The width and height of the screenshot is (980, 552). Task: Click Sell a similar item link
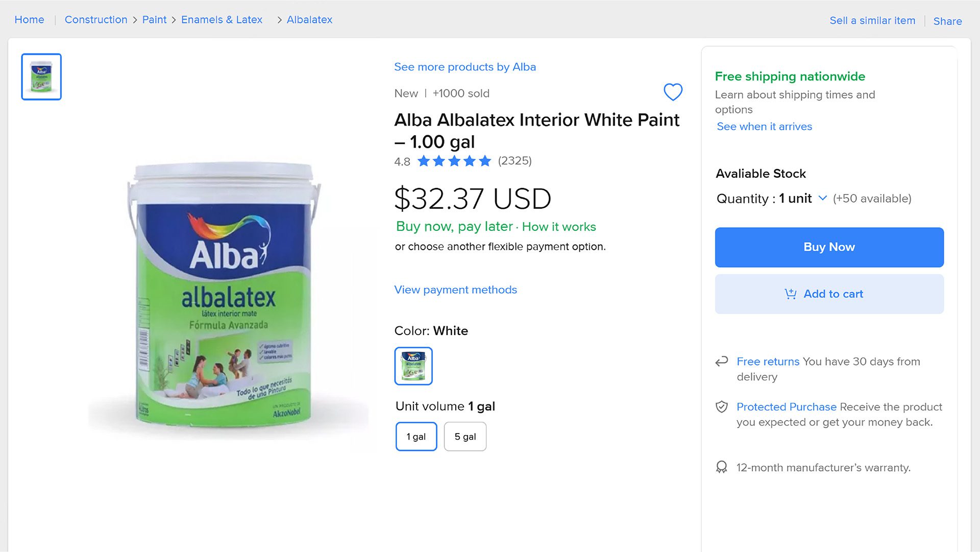tap(872, 21)
